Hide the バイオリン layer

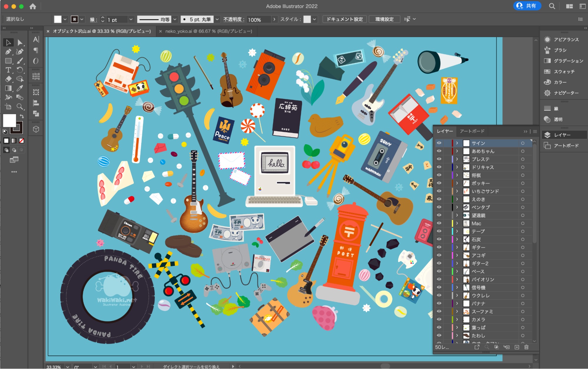439,279
